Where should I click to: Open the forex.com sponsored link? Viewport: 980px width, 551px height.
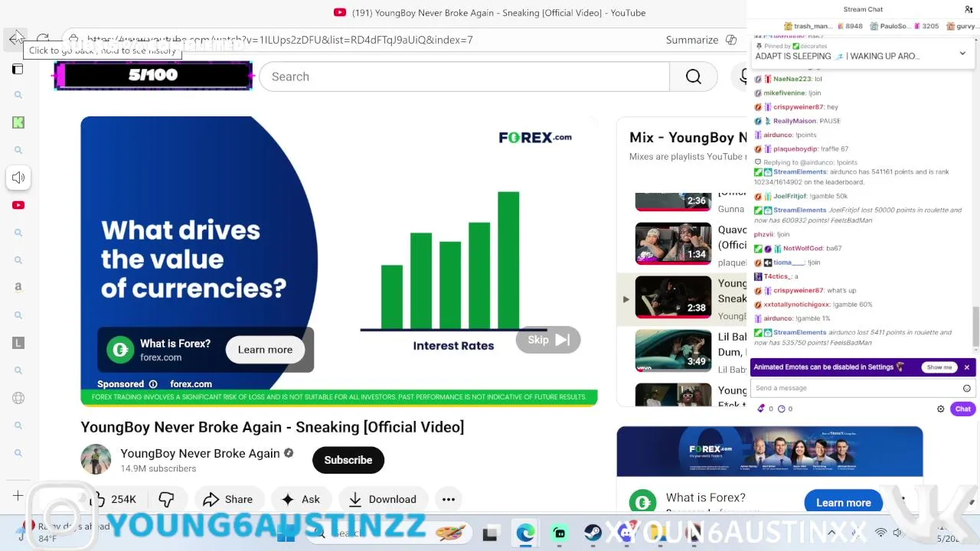[191, 384]
